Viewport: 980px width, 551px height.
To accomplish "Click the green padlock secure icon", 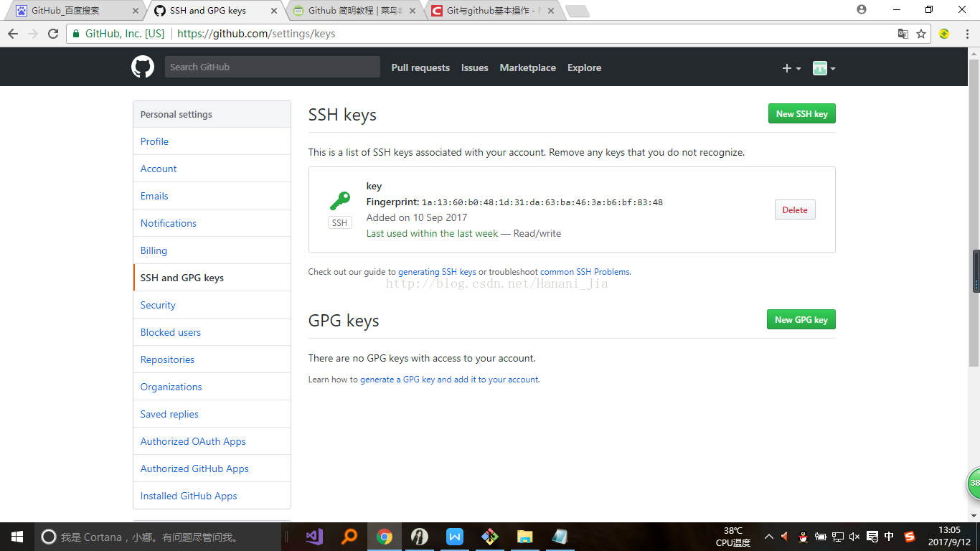I will tap(76, 34).
